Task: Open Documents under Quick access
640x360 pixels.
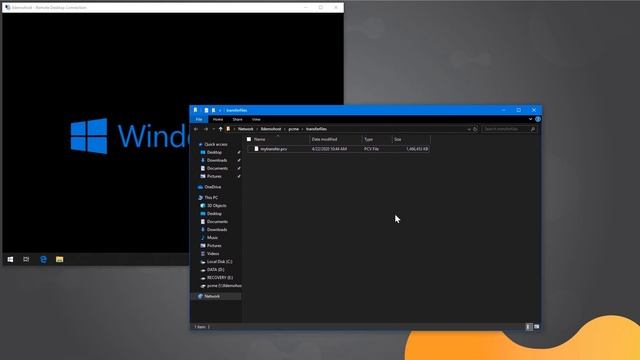Action: 217,168
